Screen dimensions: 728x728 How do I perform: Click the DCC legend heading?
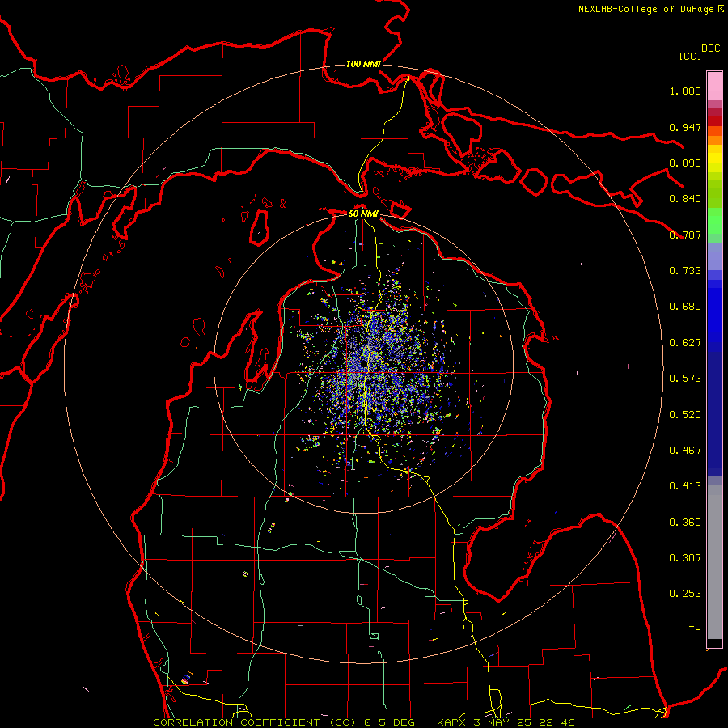click(x=711, y=49)
